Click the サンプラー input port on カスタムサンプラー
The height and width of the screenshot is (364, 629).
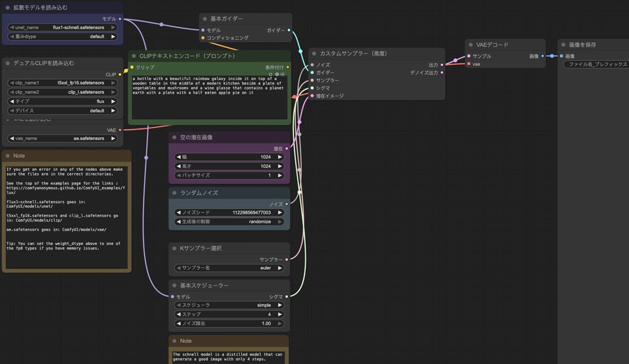point(313,81)
